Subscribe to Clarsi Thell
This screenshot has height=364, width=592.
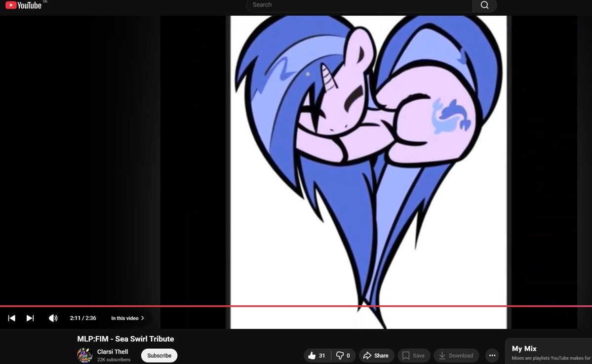click(159, 356)
